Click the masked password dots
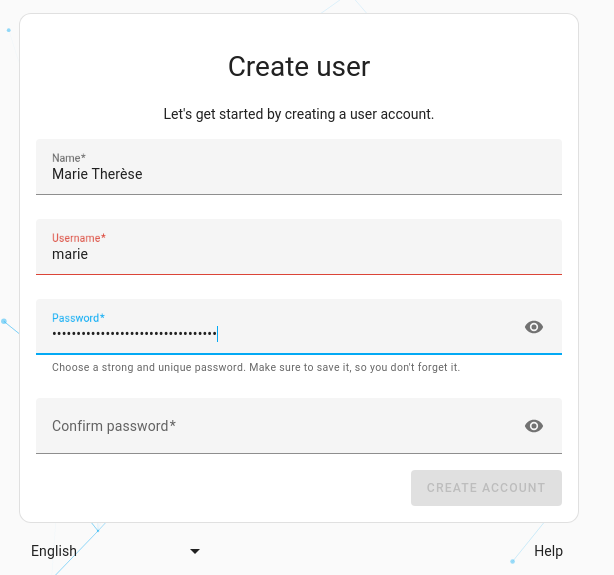614x575 pixels. (x=134, y=334)
